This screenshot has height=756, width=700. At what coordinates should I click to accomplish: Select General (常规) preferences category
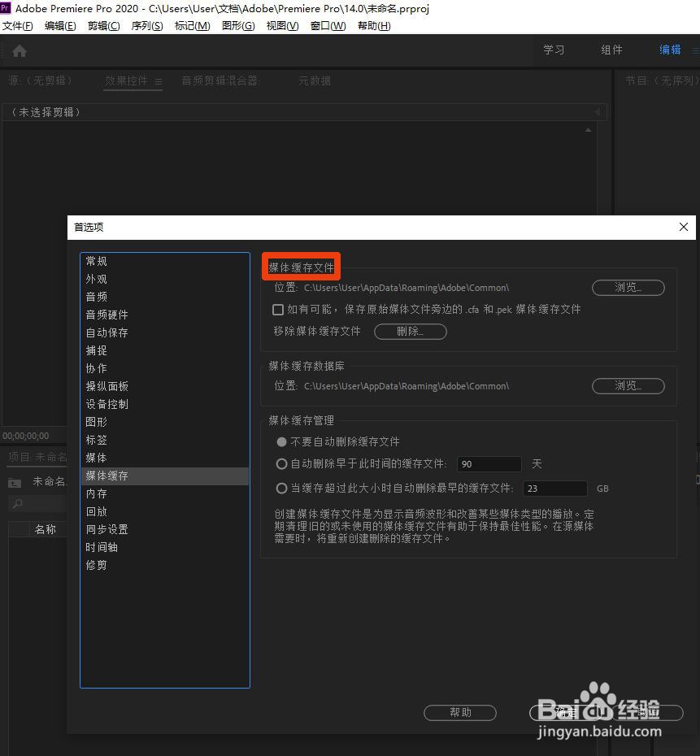pyautogui.click(x=165, y=261)
